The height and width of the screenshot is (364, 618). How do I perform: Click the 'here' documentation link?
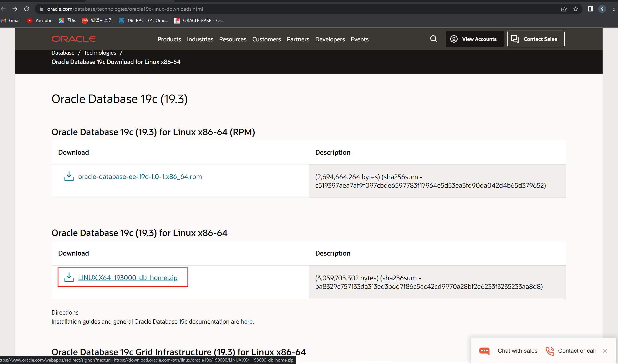[246, 322]
